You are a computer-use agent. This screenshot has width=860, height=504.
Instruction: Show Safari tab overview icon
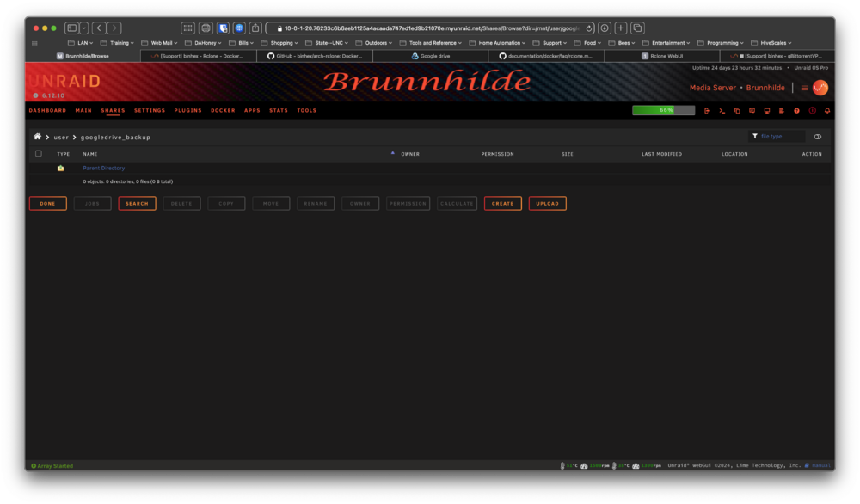[637, 28]
